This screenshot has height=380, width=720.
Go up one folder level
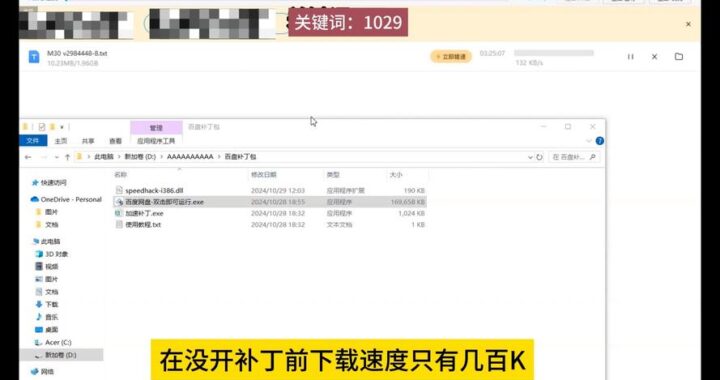click(67, 157)
